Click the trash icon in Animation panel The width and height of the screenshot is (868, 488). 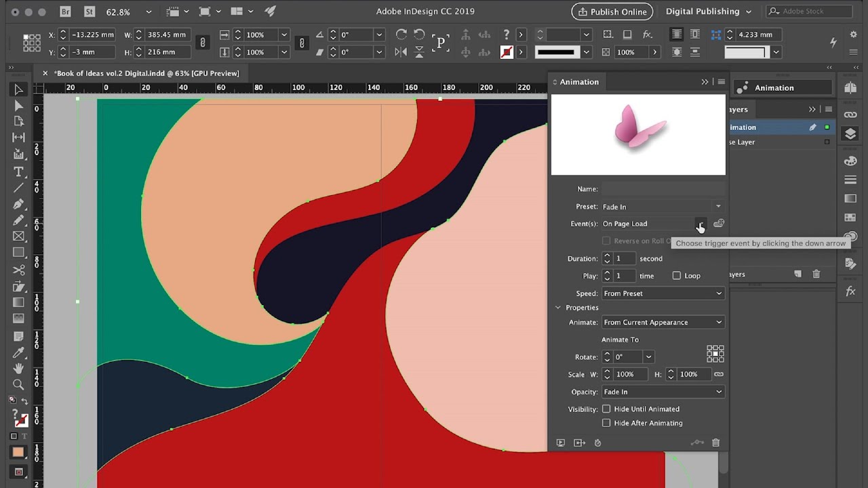tap(715, 443)
